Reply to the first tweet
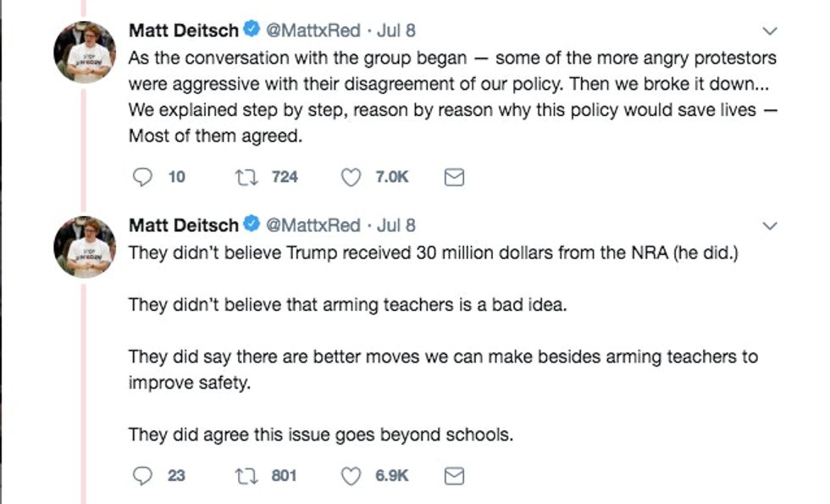This screenshot has height=504, width=830. pos(143,177)
